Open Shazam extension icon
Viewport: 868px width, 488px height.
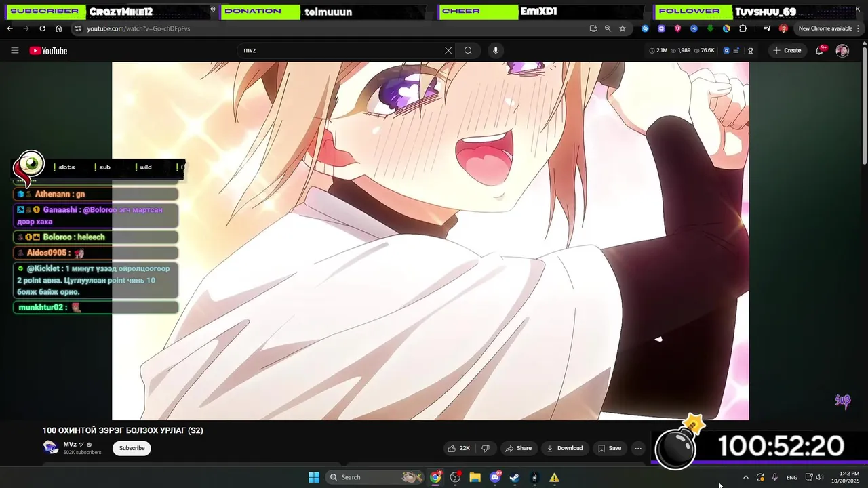(645, 28)
